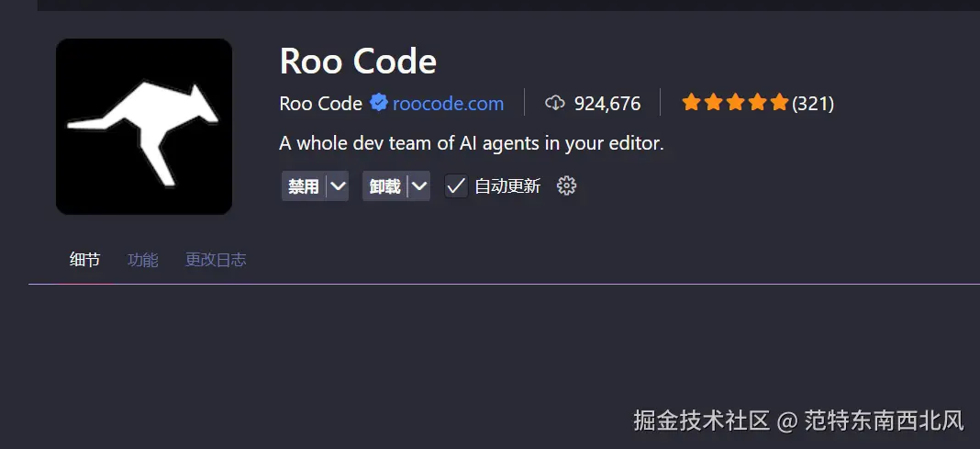Viewport: 980px width, 449px height.
Task: Click the first orange rating star
Action: click(691, 103)
